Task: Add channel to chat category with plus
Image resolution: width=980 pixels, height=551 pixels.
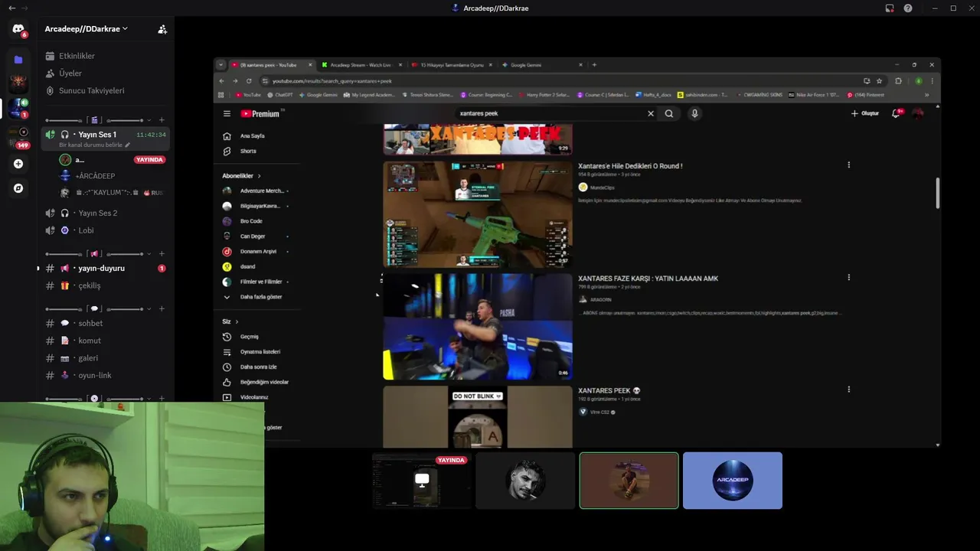Action: [162, 308]
